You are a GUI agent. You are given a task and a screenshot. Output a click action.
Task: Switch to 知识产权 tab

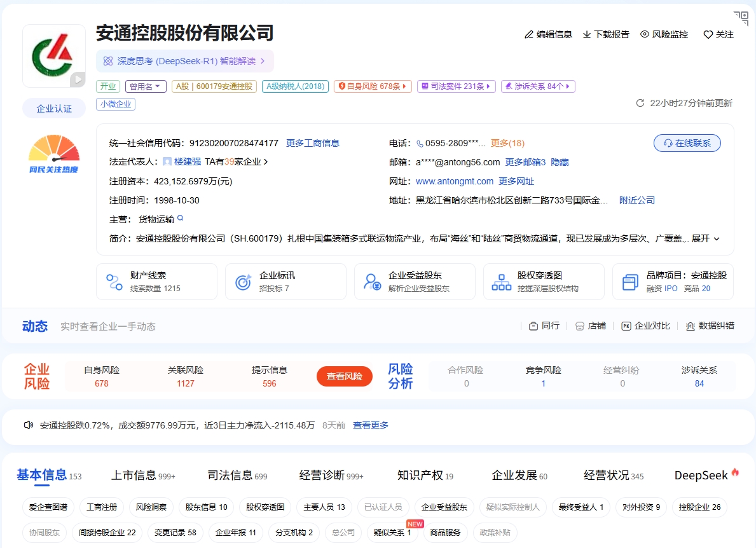425,476
